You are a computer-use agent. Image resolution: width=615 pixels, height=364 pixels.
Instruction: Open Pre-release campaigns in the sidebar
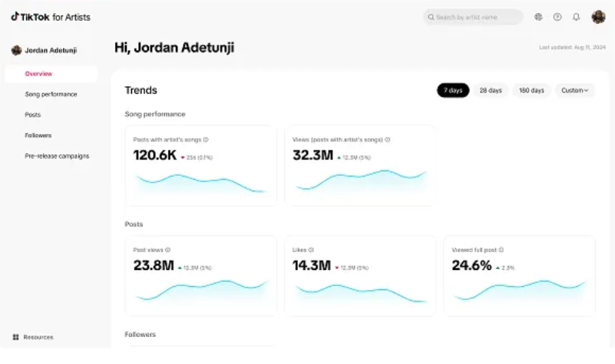point(57,156)
